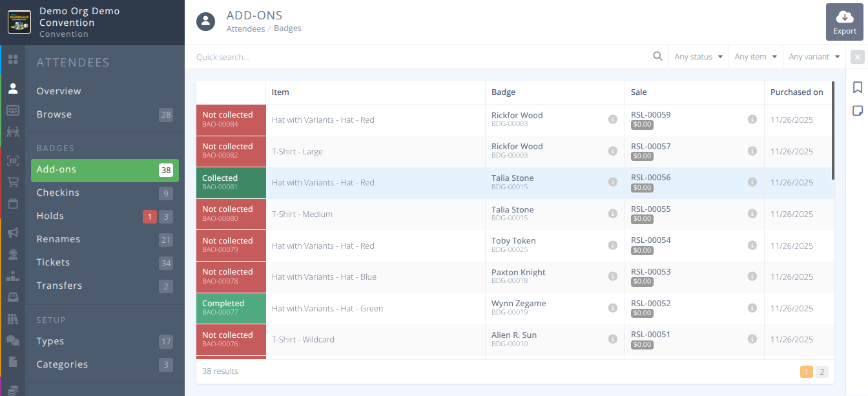
Task: Go to Checkins in the Badges menu
Action: [58, 193]
